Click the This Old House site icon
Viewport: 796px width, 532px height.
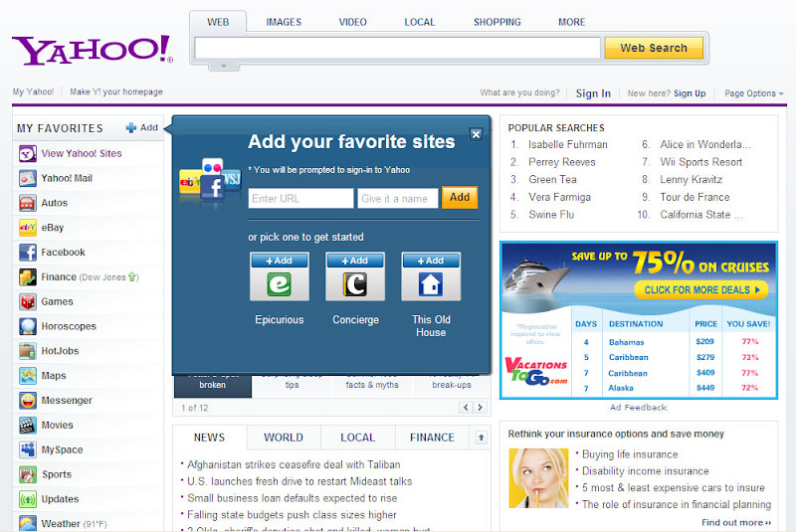(431, 284)
